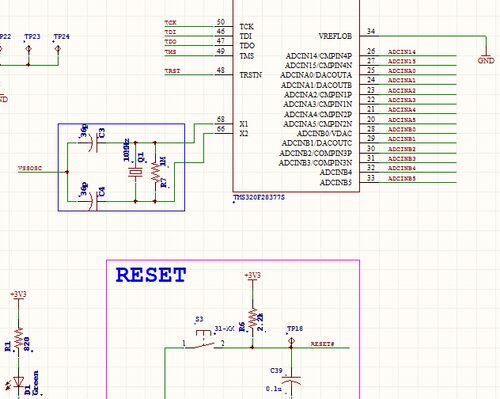Select the ADCIN14 net label
Image resolution: width=500 pixels, height=399 pixels.
coord(402,52)
